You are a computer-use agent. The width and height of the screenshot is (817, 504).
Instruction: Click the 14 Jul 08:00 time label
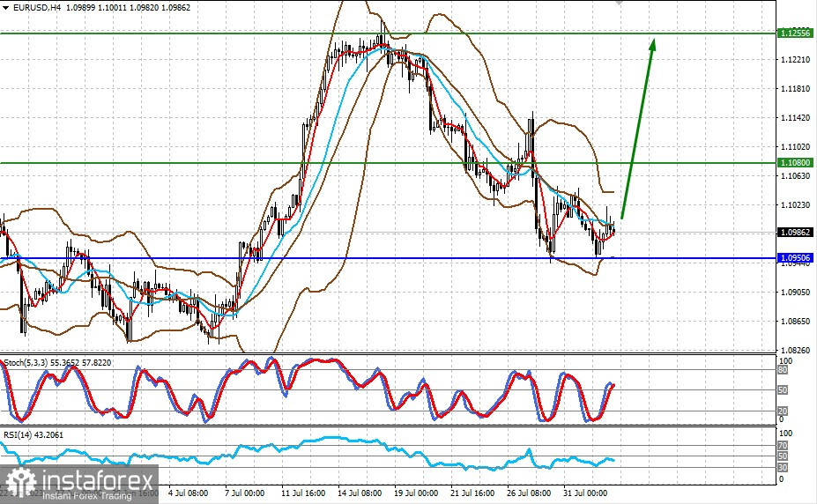(x=360, y=493)
